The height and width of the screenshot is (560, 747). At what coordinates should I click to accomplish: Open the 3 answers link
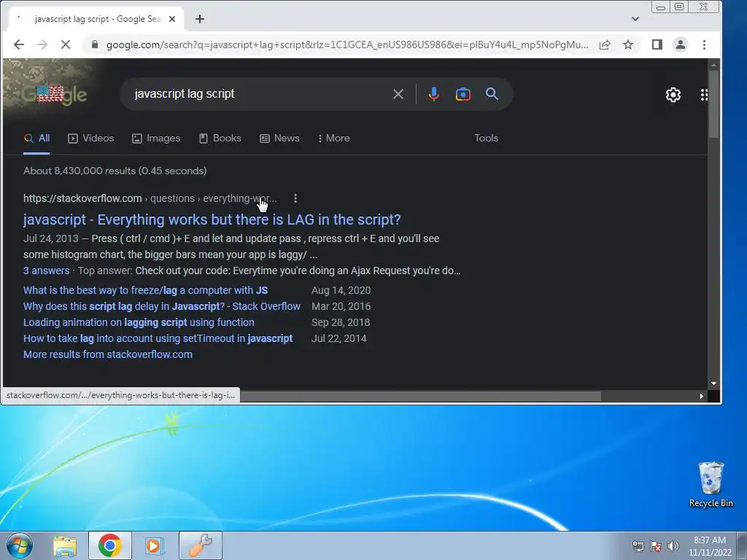pyautogui.click(x=46, y=271)
